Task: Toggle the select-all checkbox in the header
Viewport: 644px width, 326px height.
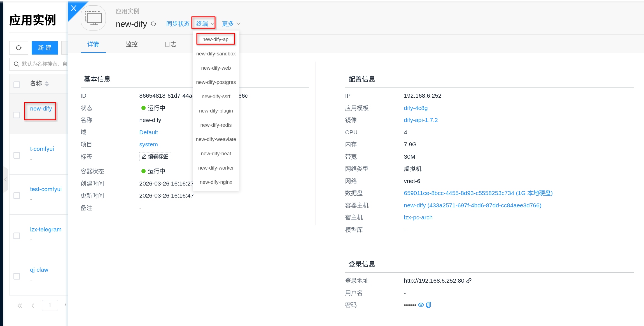Action: coord(17,85)
